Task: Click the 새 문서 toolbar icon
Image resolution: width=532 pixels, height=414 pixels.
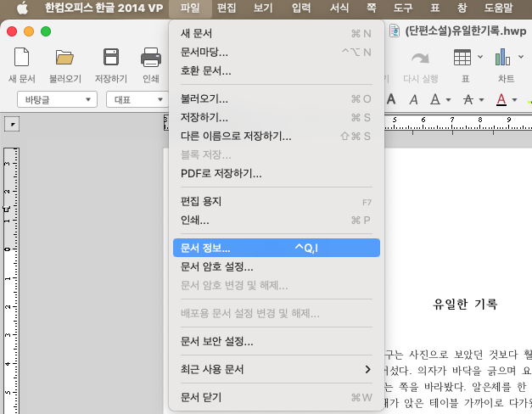Action: (22, 57)
